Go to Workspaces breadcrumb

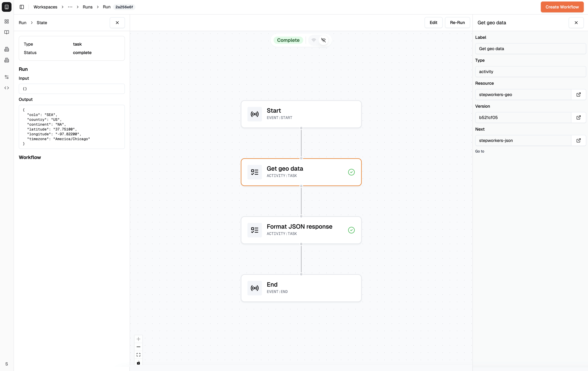[45, 7]
